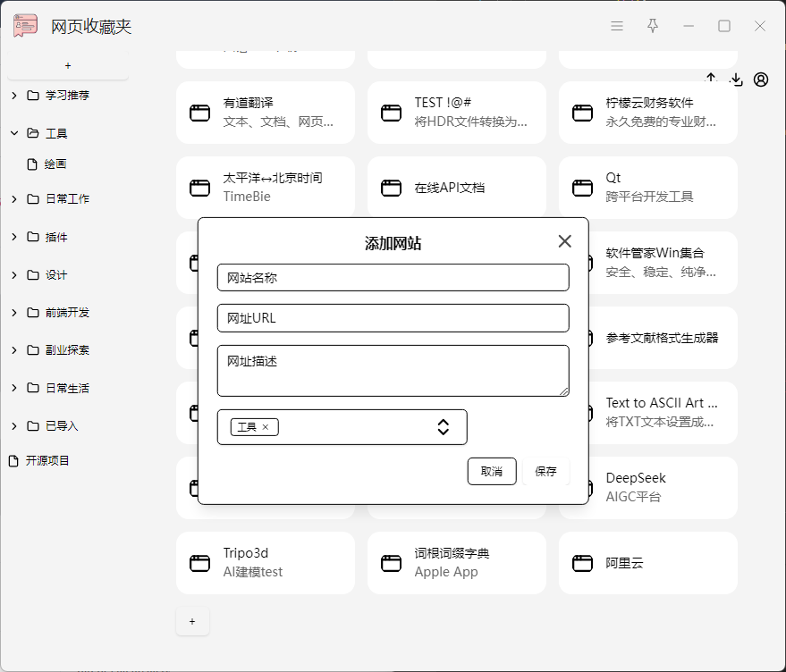
Task: Click the 保存 button
Action: click(545, 471)
